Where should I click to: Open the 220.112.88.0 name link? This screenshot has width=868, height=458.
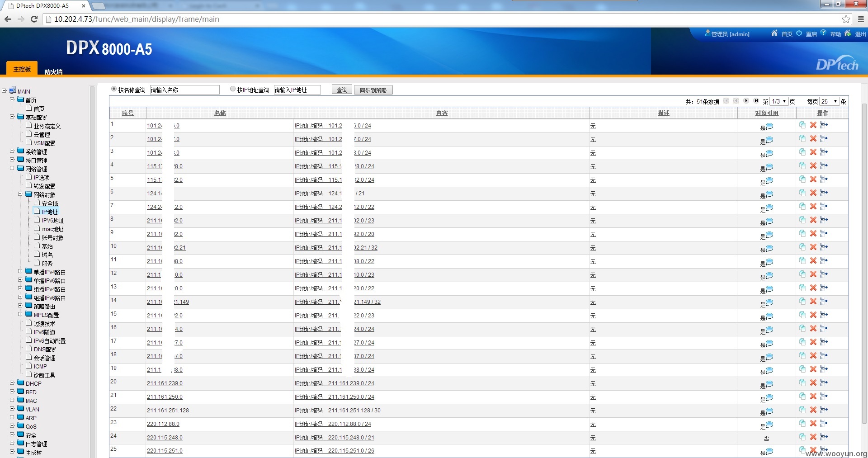(163, 424)
